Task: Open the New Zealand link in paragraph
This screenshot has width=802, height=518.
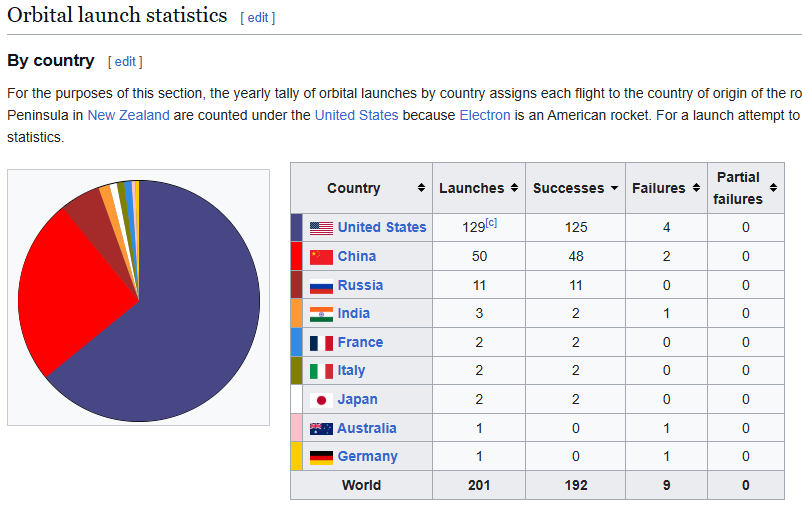Action: pyautogui.click(x=128, y=115)
